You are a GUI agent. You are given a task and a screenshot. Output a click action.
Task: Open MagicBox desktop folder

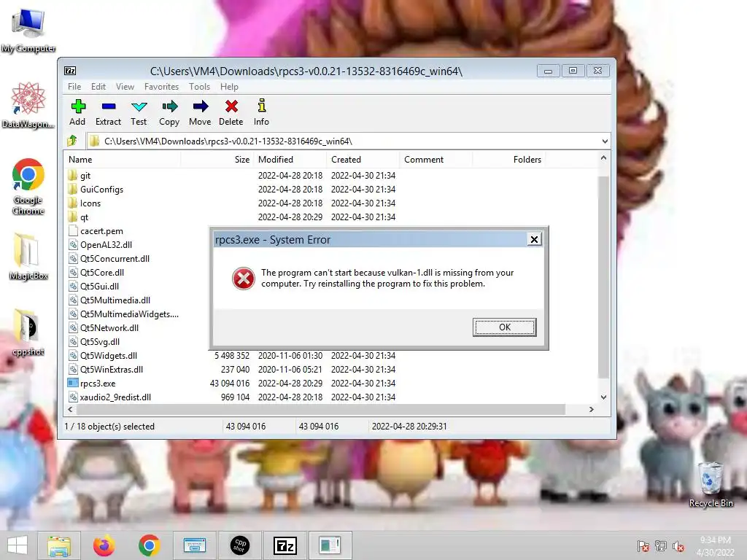tap(28, 257)
